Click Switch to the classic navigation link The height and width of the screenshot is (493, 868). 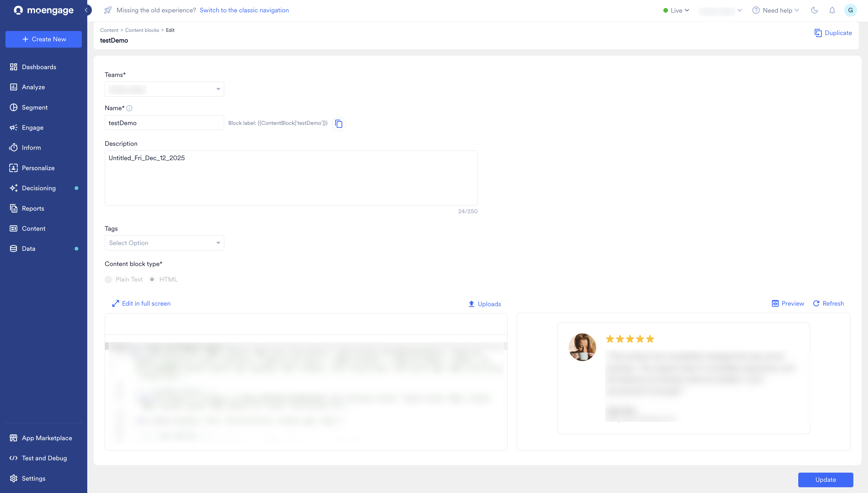244,10
